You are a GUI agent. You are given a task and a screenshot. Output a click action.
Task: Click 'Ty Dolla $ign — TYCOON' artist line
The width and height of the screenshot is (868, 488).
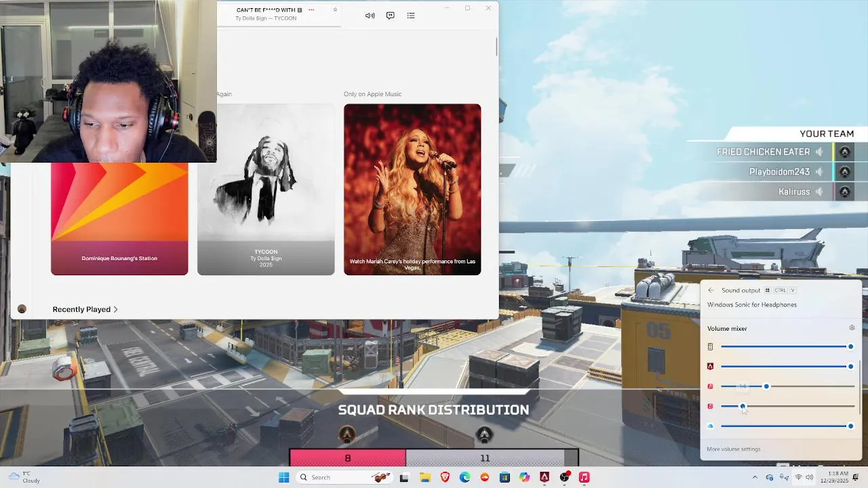click(x=266, y=18)
